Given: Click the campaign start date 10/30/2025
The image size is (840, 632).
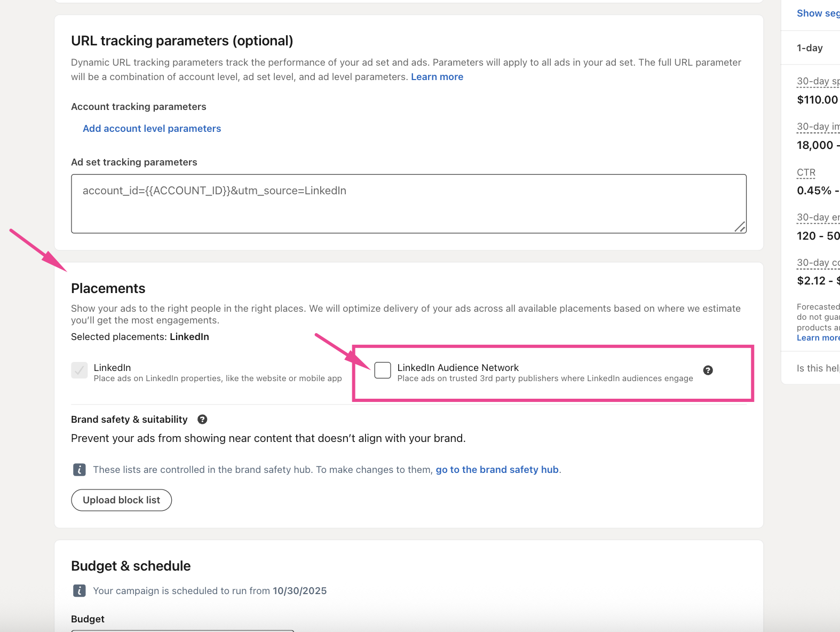Looking at the screenshot, I should coord(299,591).
